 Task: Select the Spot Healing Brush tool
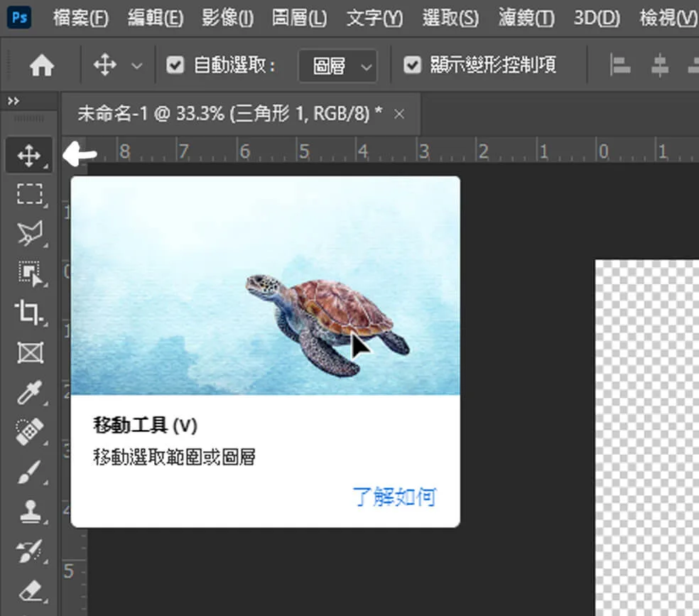[x=30, y=431]
